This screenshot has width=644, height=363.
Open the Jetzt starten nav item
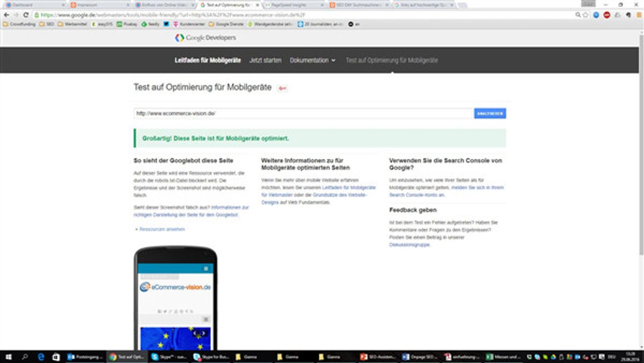click(x=265, y=60)
